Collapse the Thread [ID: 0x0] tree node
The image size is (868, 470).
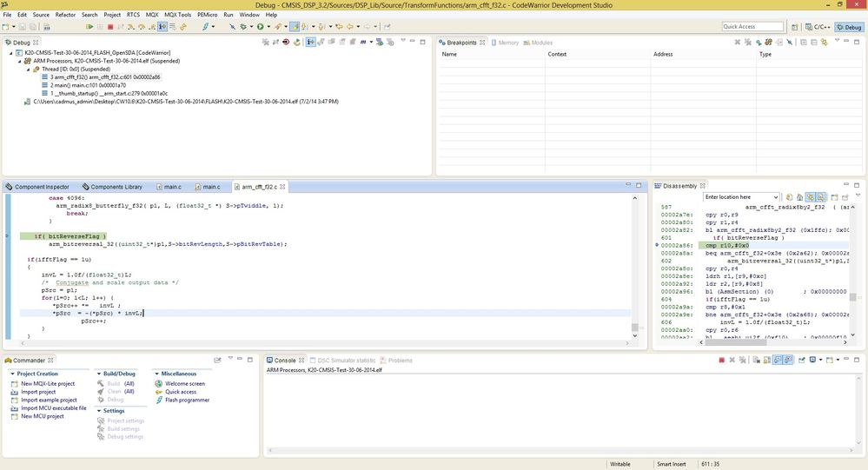[28, 70]
